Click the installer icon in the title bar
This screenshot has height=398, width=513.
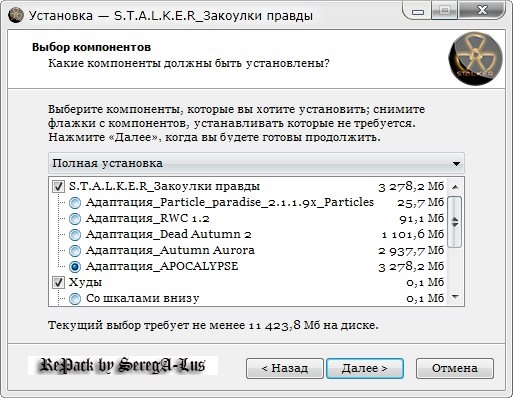pos(15,15)
